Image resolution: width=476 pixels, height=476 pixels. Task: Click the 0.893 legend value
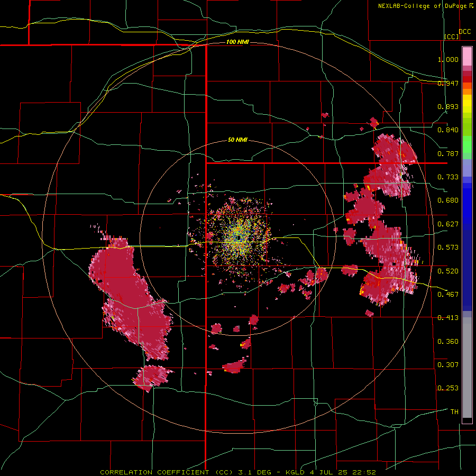coord(448,106)
